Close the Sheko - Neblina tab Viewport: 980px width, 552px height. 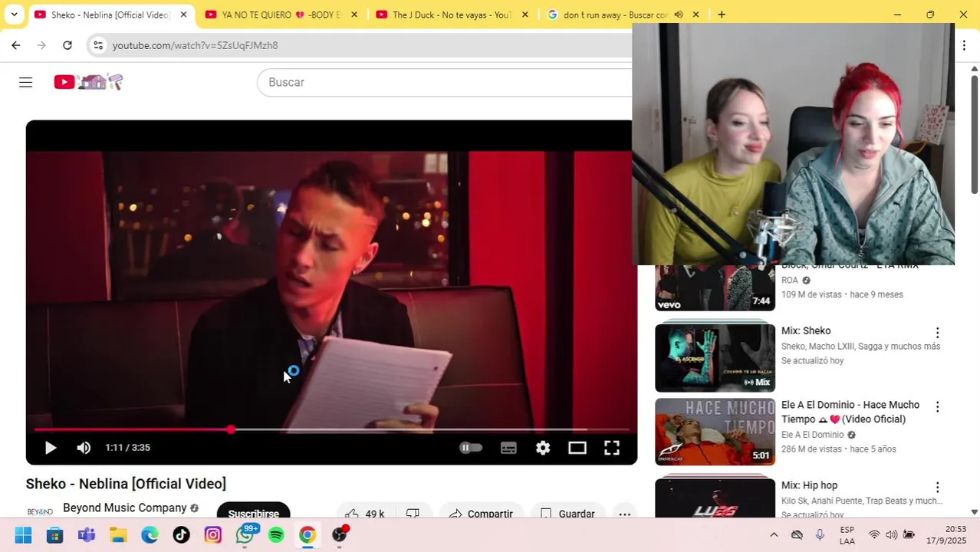point(183,15)
